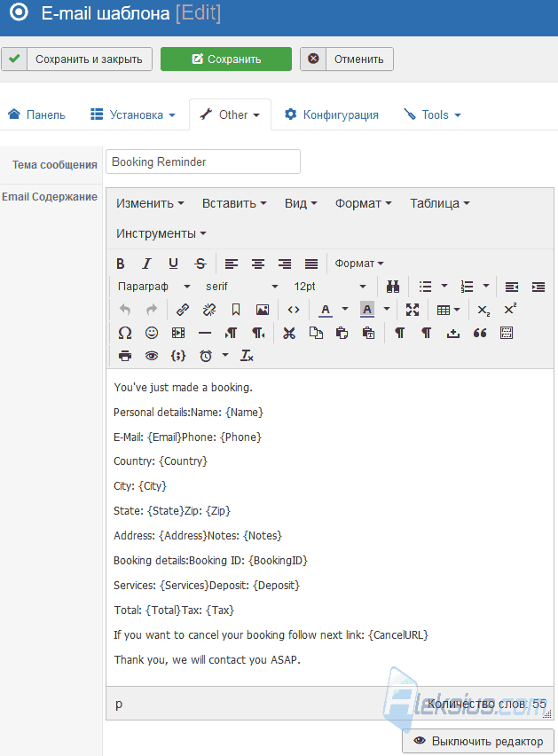Toggle the preview eye icon
Viewport: 558px width, 756px height.
tap(152, 356)
